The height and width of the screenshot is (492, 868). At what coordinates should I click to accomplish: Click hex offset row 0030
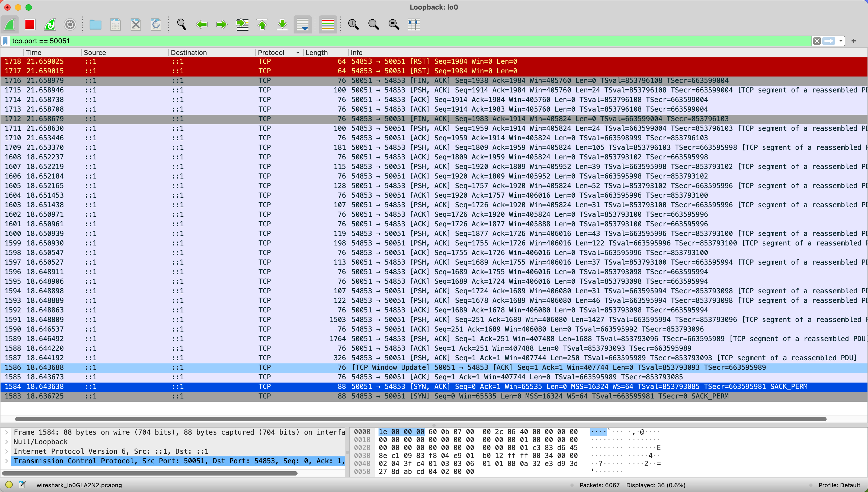click(x=362, y=456)
